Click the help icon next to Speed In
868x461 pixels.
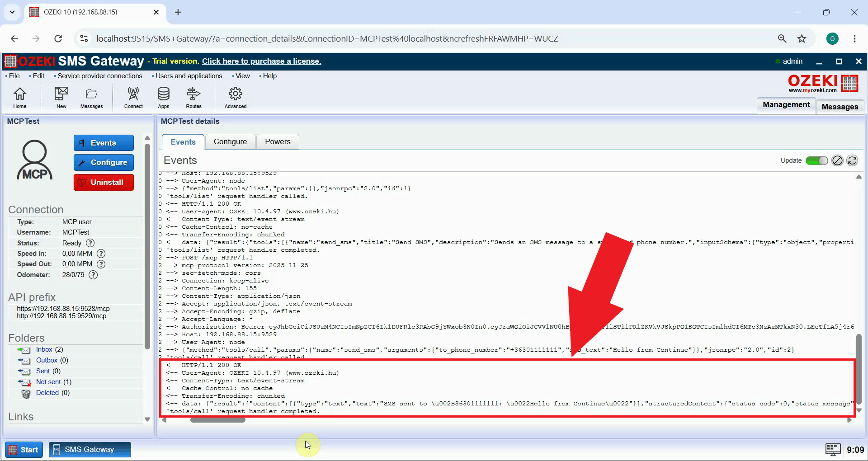pos(101,254)
